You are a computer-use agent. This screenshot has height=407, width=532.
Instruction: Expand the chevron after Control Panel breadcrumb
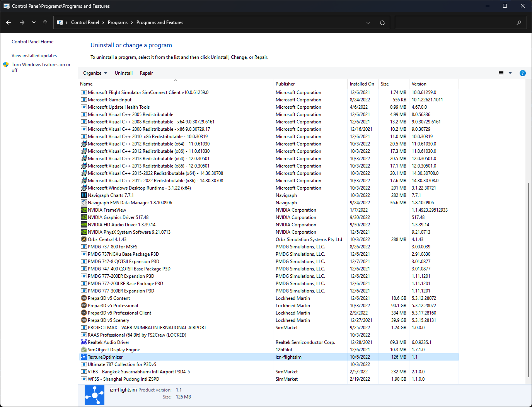(104, 22)
